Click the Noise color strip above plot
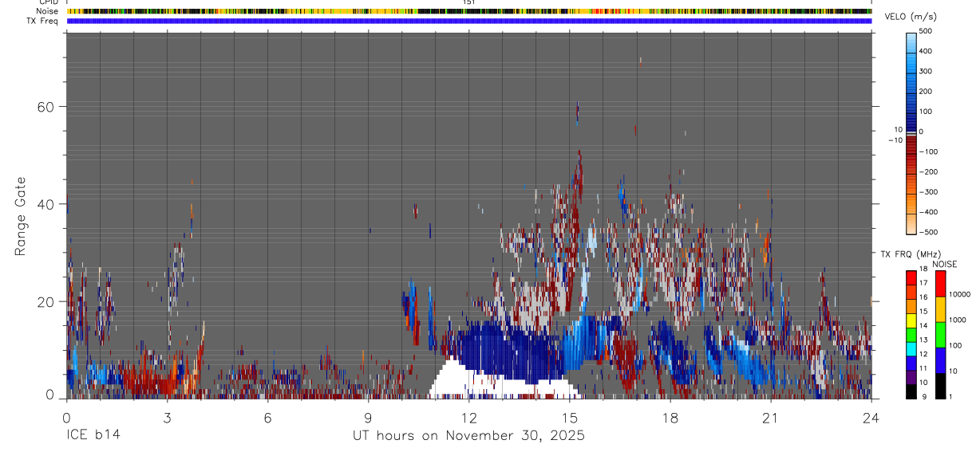Image resolution: width=980 pixels, height=452 pixels. click(469, 11)
